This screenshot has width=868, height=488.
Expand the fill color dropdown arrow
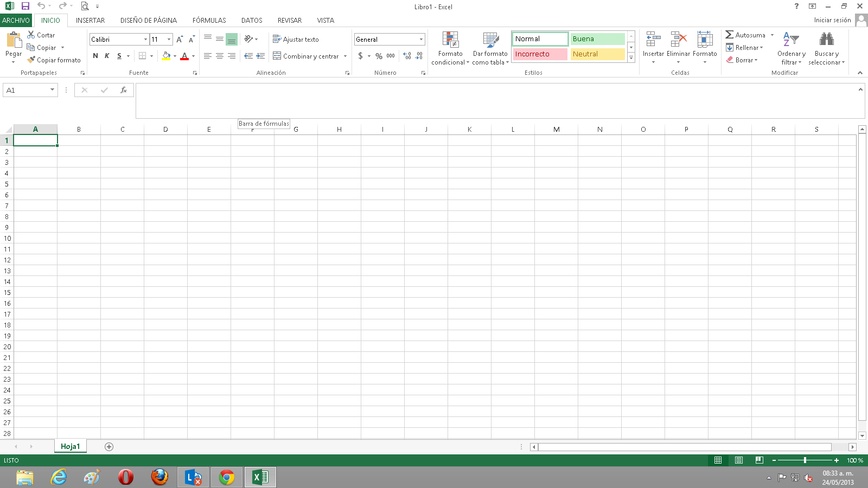point(174,56)
